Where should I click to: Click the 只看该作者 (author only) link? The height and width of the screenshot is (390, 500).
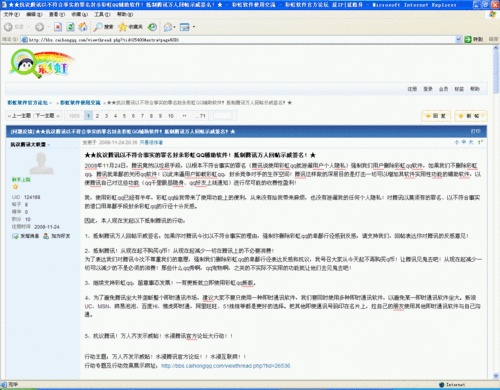(151, 143)
